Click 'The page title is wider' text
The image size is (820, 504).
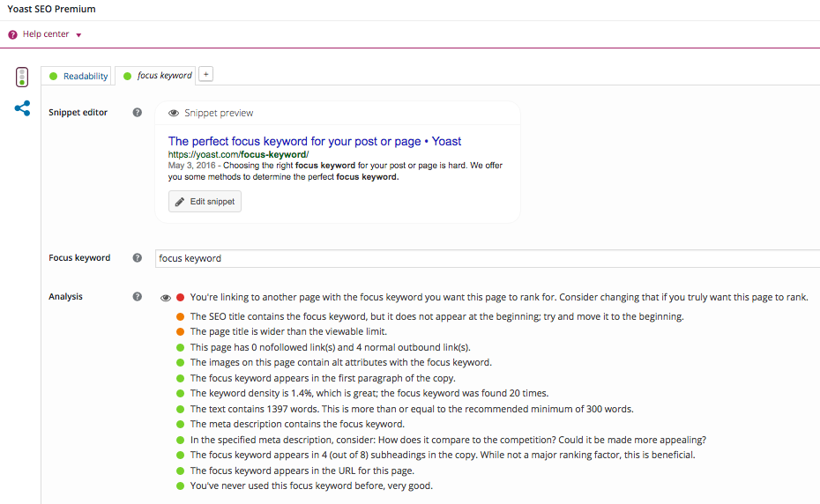tap(288, 331)
